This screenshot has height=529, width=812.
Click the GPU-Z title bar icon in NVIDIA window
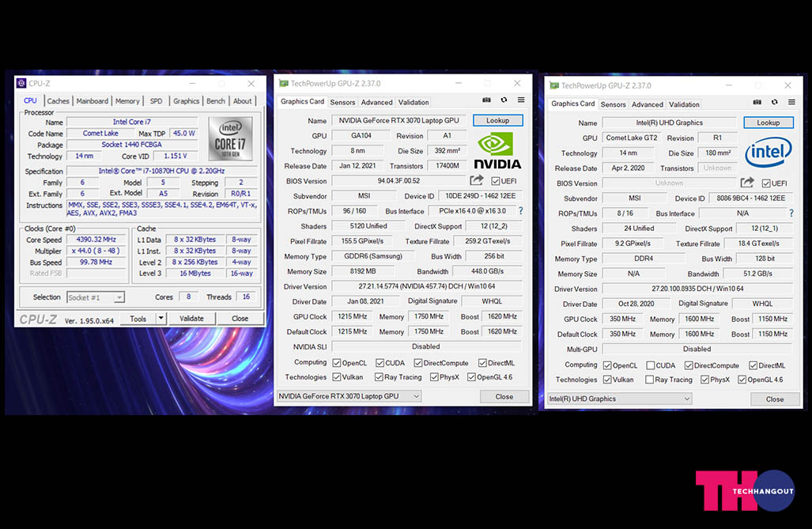pyautogui.click(x=284, y=83)
